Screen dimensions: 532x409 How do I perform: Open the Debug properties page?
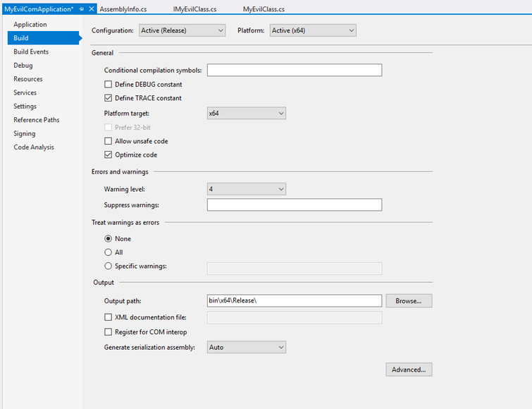pos(23,65)
